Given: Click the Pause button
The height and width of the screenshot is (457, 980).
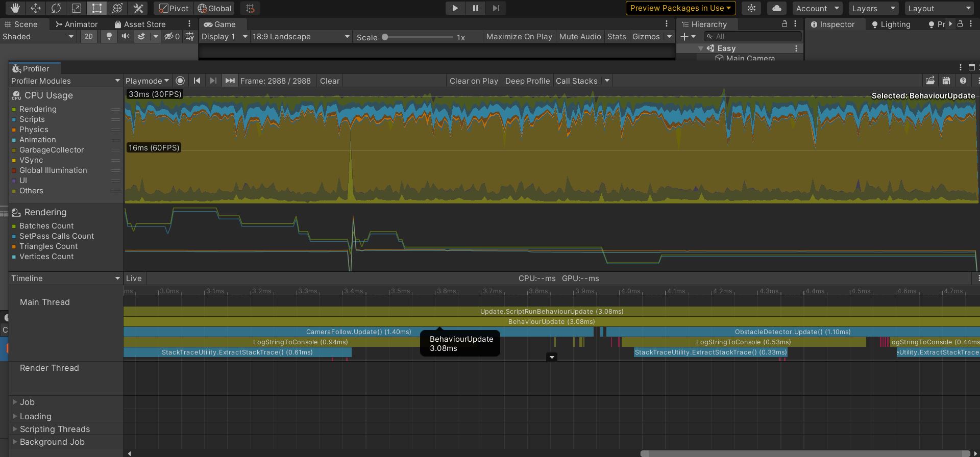Looking at the screenshot, I should (475, 8).
